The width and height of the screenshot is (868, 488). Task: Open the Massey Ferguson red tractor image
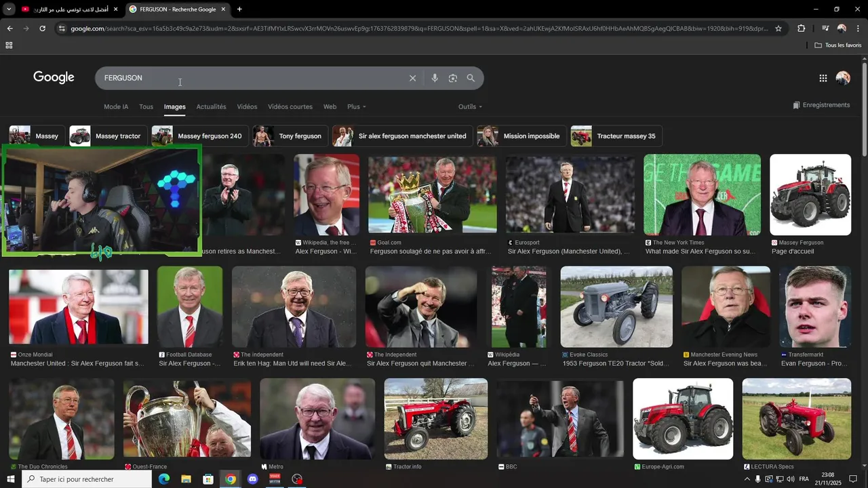(x=810, y=195)
